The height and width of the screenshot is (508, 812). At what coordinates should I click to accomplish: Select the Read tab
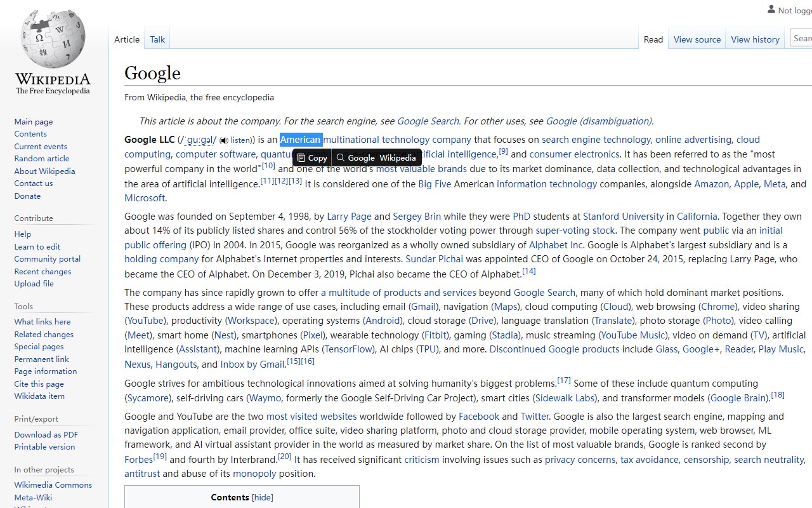coord(653,39)
